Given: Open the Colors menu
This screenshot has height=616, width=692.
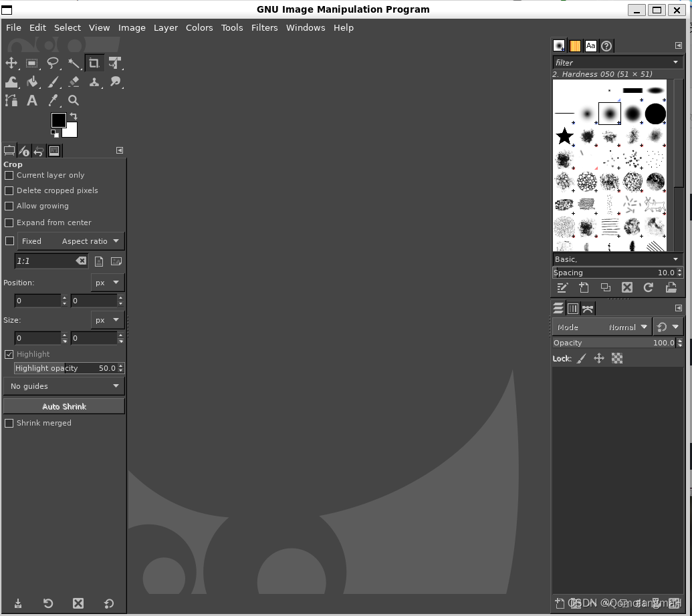Looking at the screenshot, I should point(199,28).
